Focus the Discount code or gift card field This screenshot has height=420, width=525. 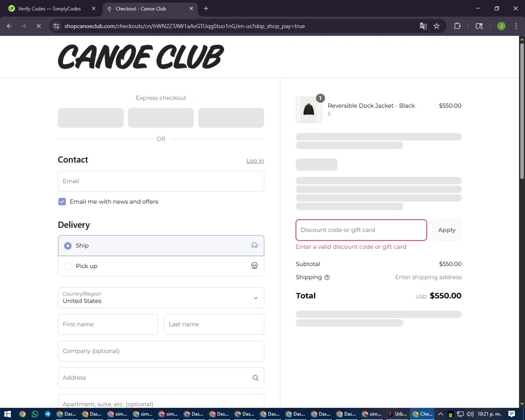coord(361,230)
